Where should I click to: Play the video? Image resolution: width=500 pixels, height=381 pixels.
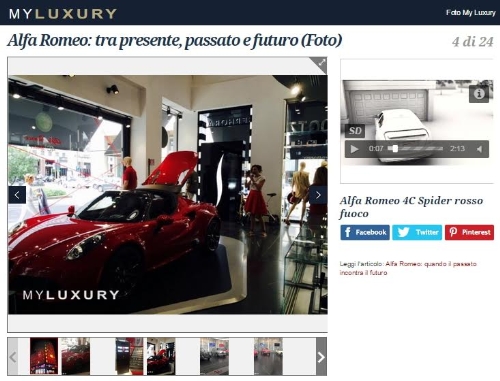click(354, 149)
